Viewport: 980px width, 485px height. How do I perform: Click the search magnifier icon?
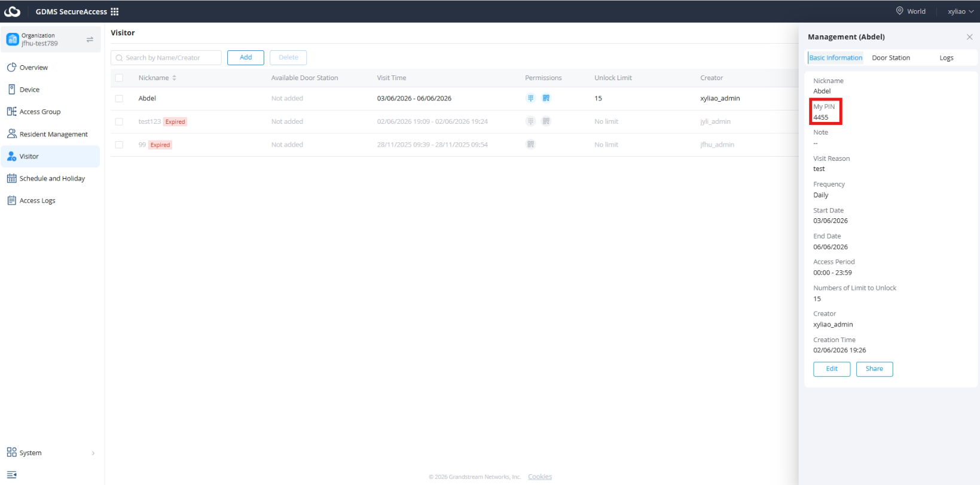point(120,58)
